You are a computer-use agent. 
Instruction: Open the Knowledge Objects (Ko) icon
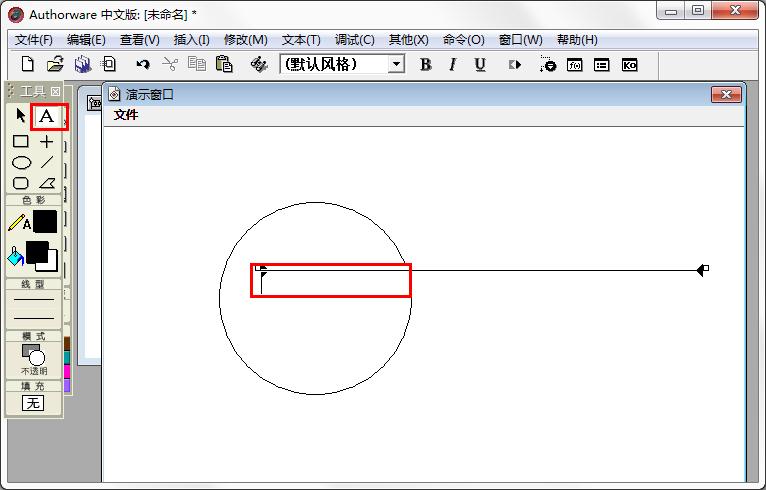629,64
